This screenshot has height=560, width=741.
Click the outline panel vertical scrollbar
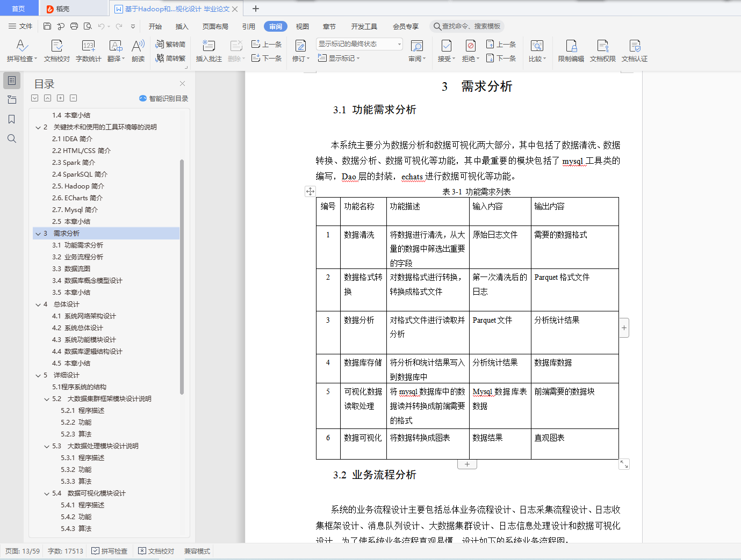click(182, 277)
